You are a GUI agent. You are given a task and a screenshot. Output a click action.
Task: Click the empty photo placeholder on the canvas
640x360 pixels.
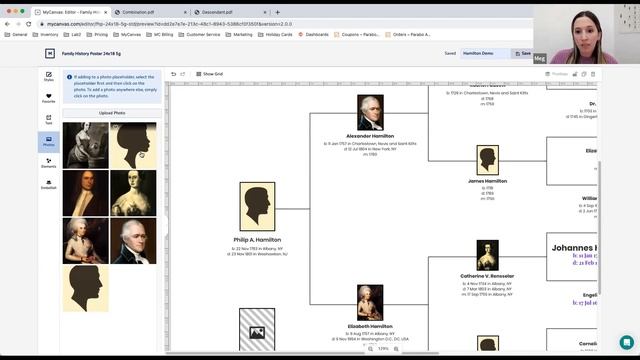[257, 330]
